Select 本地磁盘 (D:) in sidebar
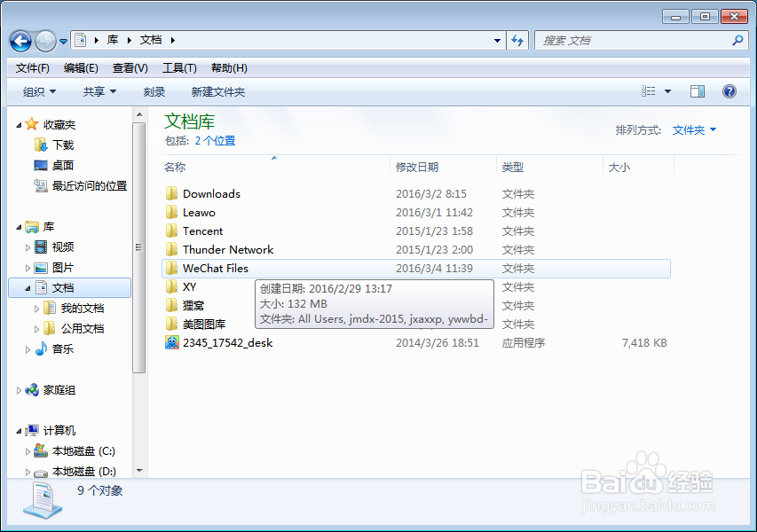The height and width of the screenshot is (532, 757). (x=83, y=471)
